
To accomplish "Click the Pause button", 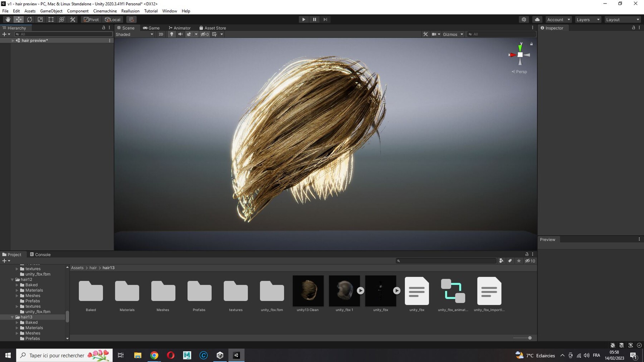I will 314,20.
